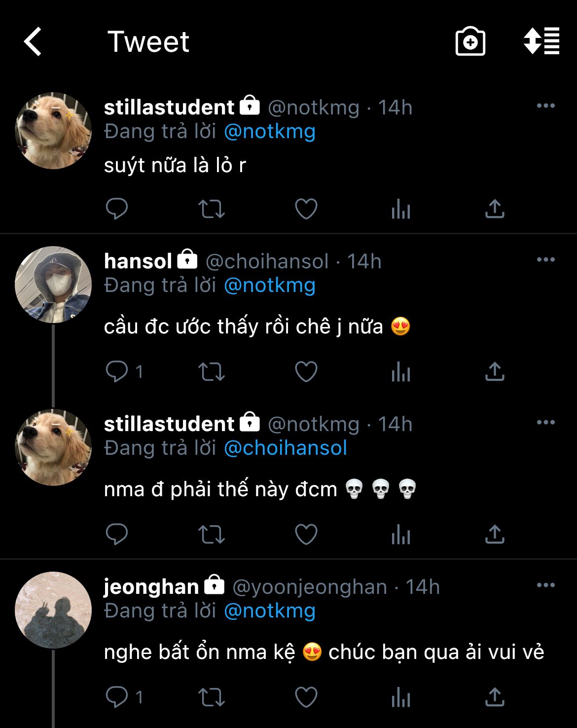The width and height of the screenshot is (577, 728).
Task: Open more options for first stillastudent tweet
Action: [x=545, y=106]
